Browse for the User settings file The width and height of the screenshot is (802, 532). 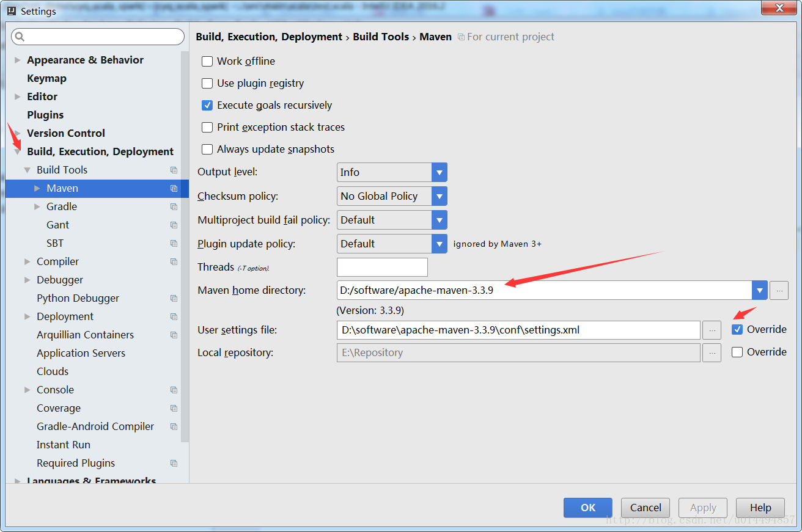coord(712,330)
